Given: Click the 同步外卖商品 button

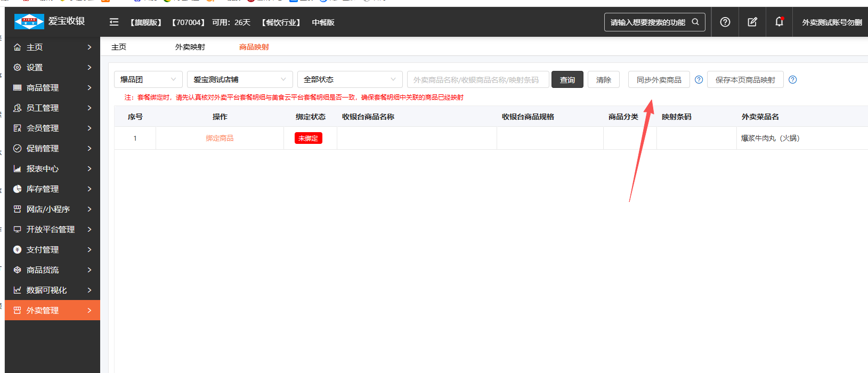Looking at the screenshot, I should [659, 79].
